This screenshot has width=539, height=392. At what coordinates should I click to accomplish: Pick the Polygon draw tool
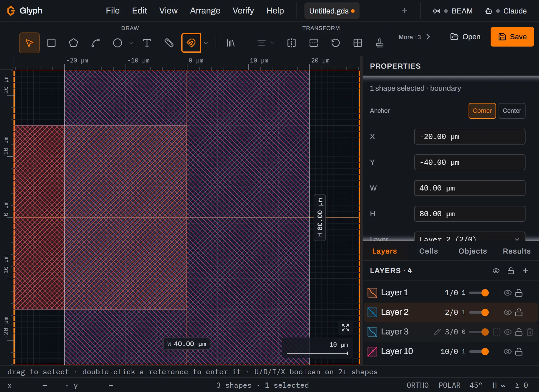coord(73,43)
